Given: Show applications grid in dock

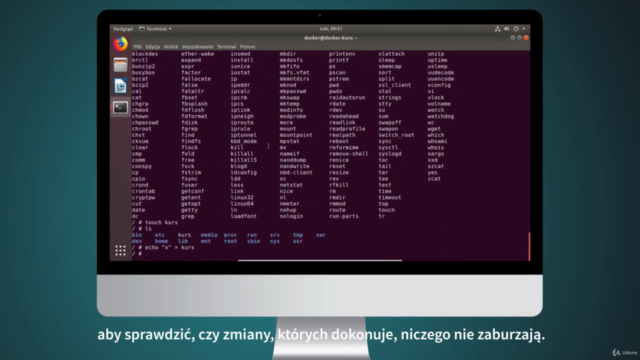Looking at the screenshot, I should (x=120, y=251).
